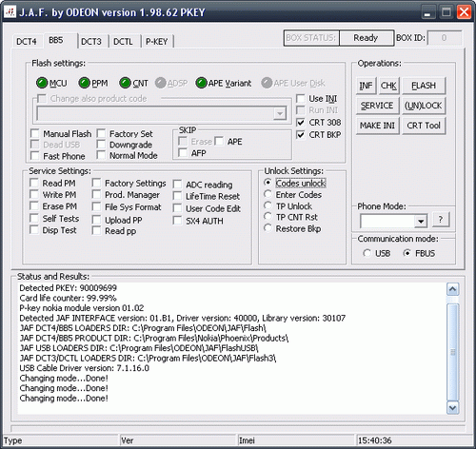Enable Manual Flash checkbox
The image size is (476, 449).
[35, 133]
